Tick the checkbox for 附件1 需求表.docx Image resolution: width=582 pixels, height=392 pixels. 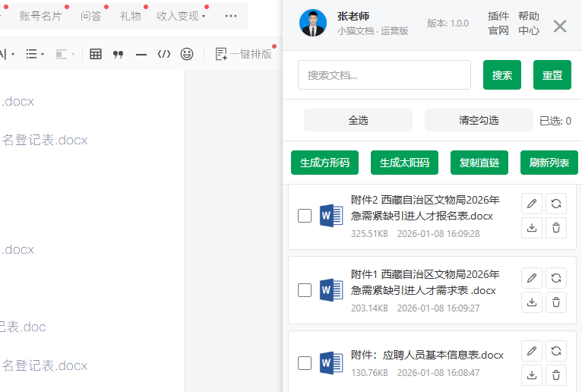(x=305, y=289)
